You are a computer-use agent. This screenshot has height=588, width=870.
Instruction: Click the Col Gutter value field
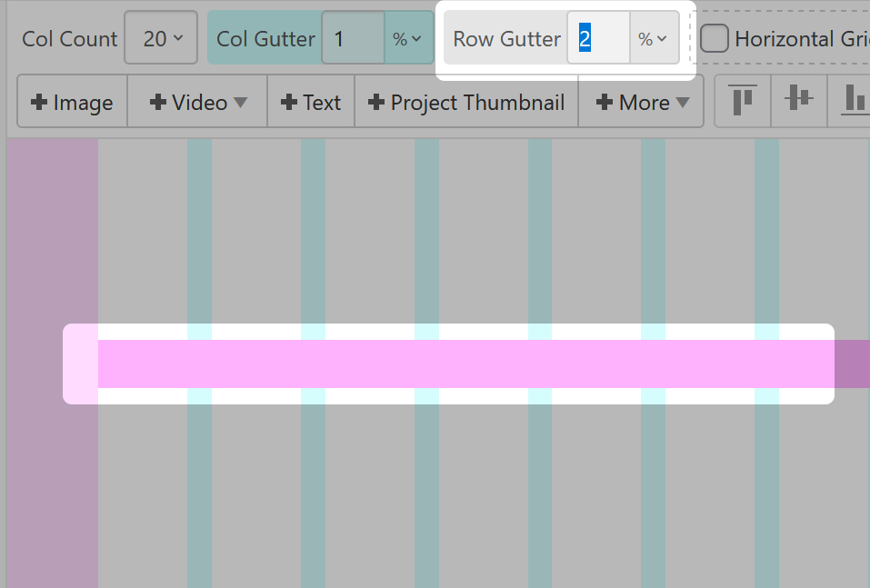(354, 39)
